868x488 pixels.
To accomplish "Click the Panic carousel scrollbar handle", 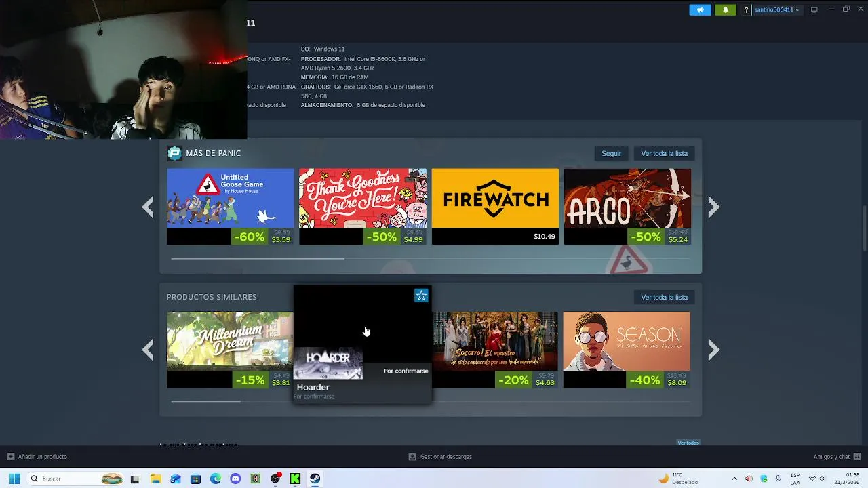I will (258, 258).
